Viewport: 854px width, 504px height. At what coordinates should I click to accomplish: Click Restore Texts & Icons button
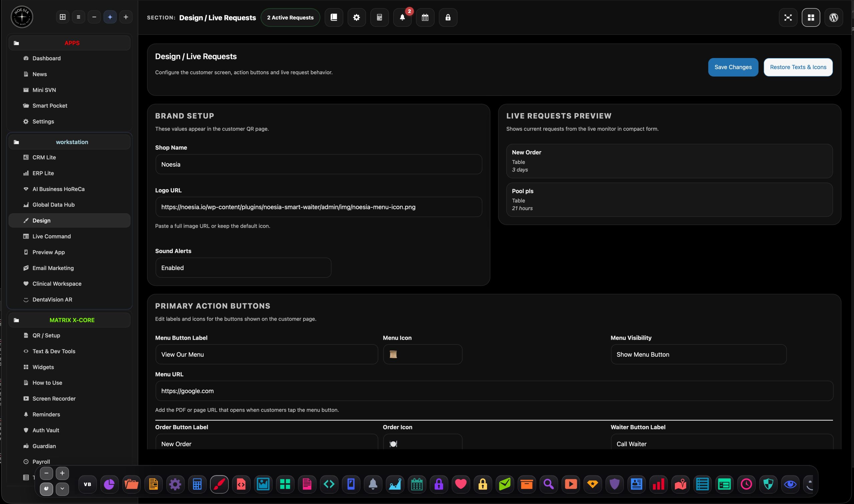pos(798,67)
